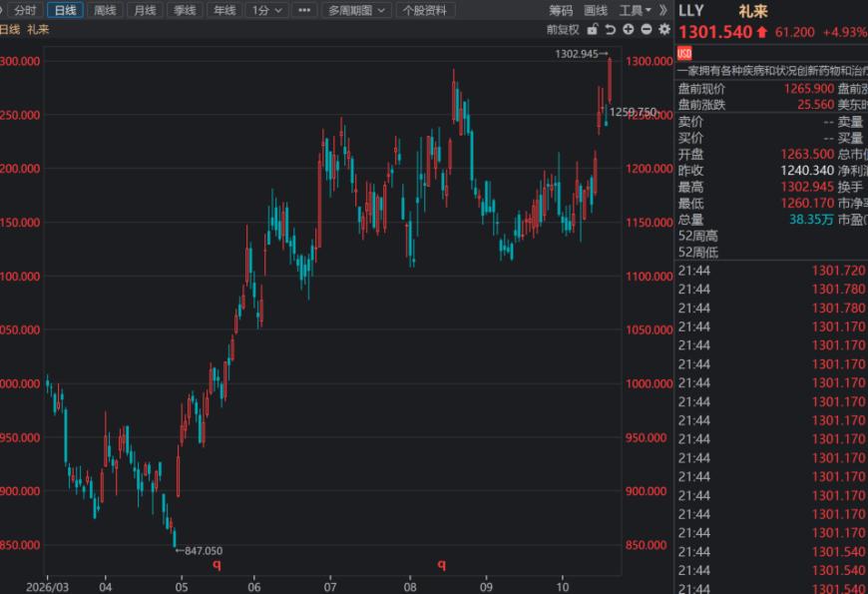Switch to the 分时 intraday chart tab
This screenshot has height=594, width=868.
25,10
